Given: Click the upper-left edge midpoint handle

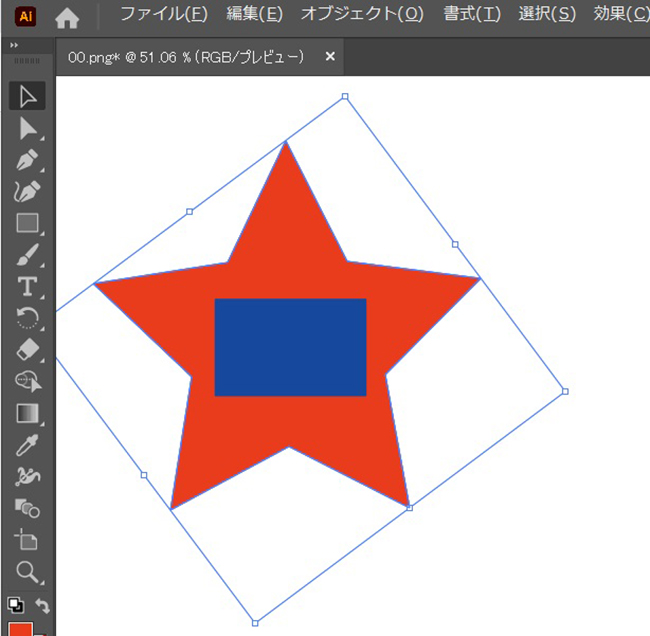Looking at the screenshot, I should click(189, 212).
